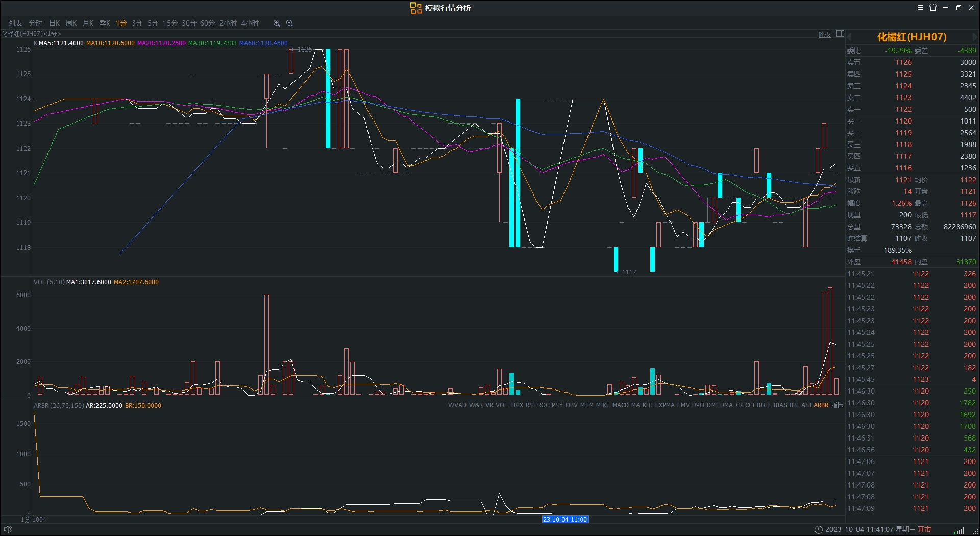The height and width of the screenshot is (536, 980).
Task: Select the BOLL indicator
Action: [x=764, y=405]
